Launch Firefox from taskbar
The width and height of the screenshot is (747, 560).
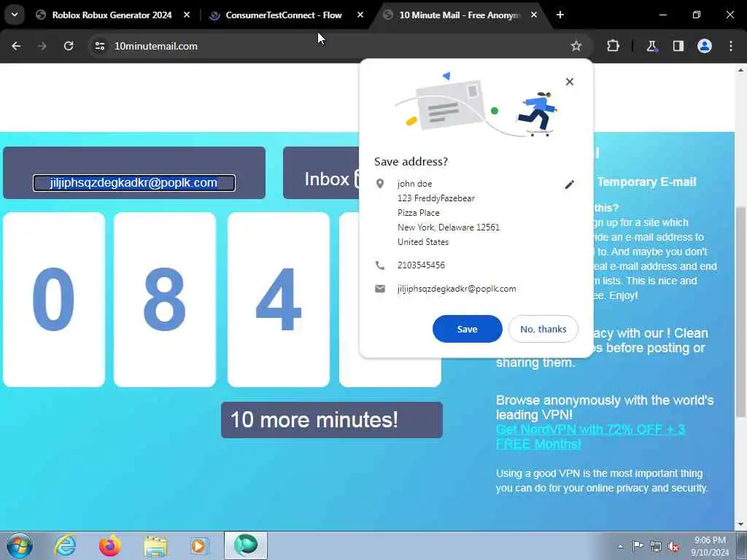pos(109,545)
